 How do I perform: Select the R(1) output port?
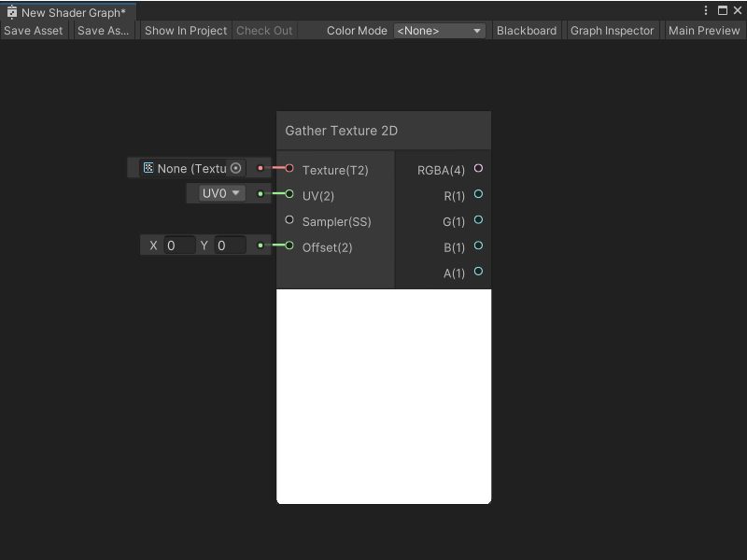pyautogui.click(x=477, y=194)
